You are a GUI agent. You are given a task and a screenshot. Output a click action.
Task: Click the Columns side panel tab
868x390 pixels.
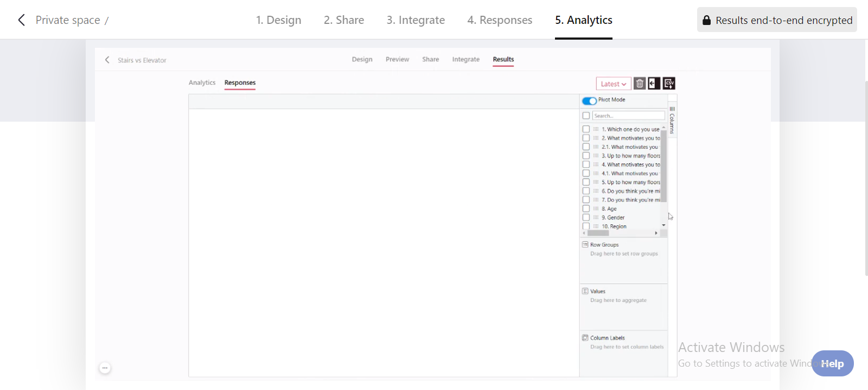(672, 119)
